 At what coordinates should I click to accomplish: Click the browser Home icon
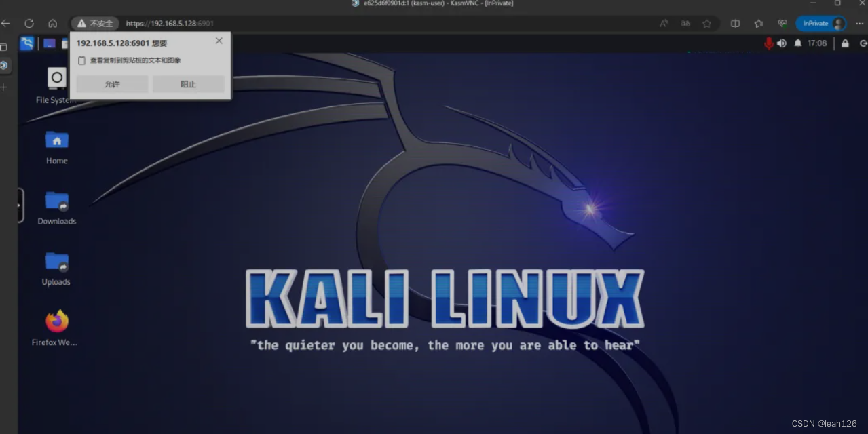coord(52,23)
